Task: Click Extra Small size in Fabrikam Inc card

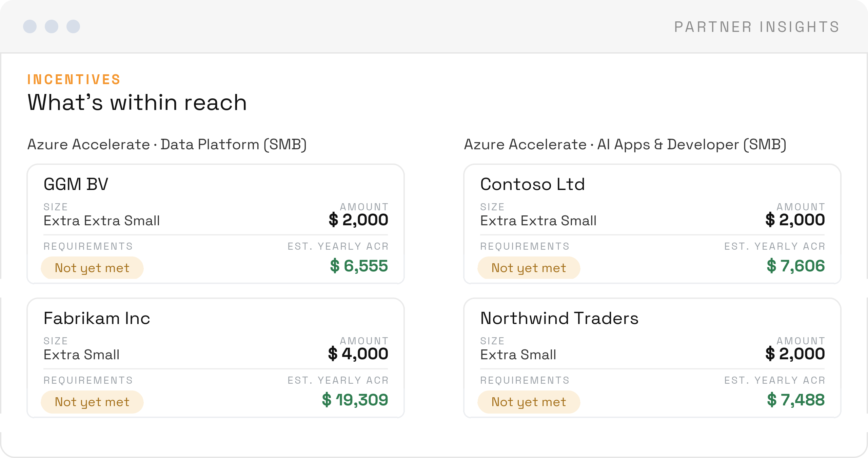Action: coord(81,355)
